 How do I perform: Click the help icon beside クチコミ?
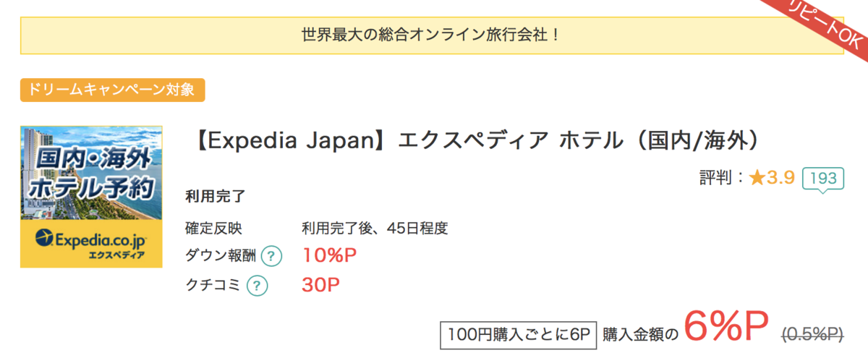257,286
